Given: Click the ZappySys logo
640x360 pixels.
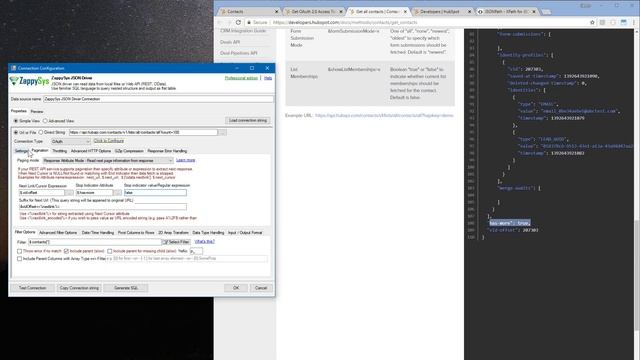Looking at the screenshot, I should pos(29,81).
